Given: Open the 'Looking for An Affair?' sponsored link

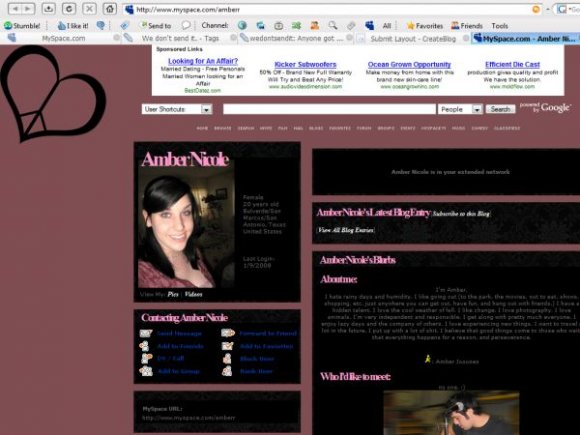Looking at the screenshot, I should (x=203, y=61).
